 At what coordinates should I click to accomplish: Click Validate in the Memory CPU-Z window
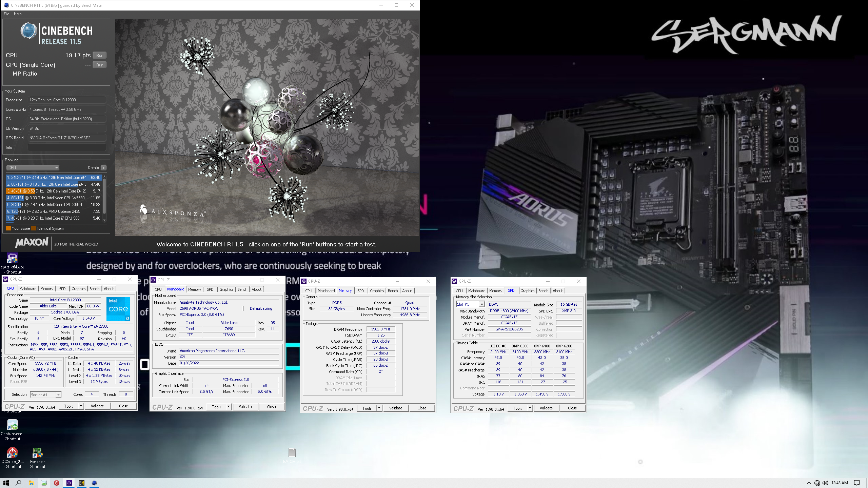396,408
